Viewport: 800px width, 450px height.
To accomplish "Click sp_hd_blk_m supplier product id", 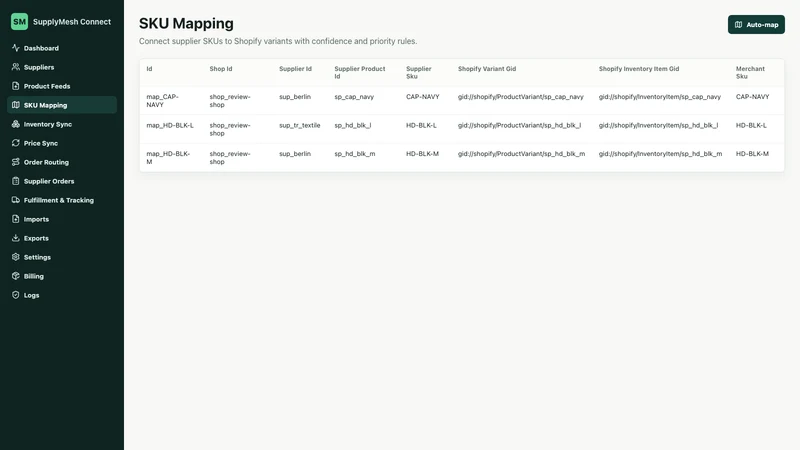I will 355,154.
